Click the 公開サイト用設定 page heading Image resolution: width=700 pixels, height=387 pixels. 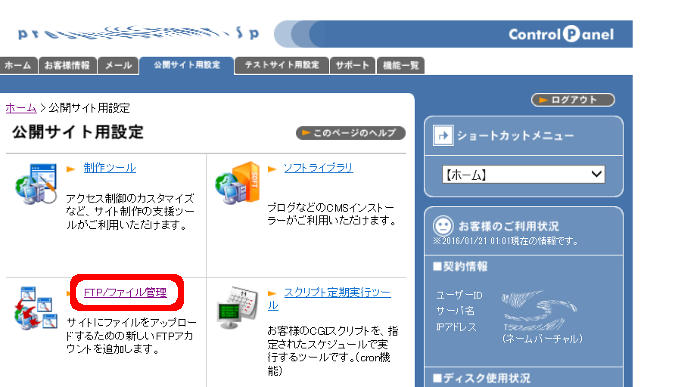coord(78,132)
